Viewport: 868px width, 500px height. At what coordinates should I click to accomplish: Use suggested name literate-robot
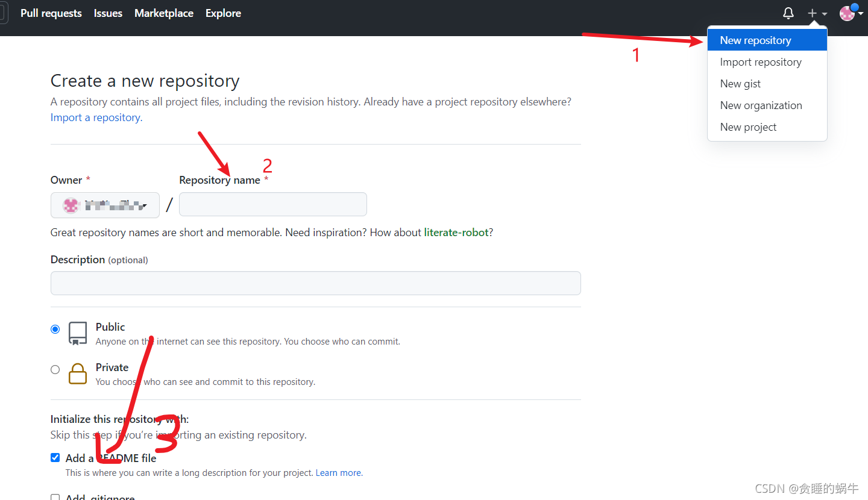click(456, 233)
